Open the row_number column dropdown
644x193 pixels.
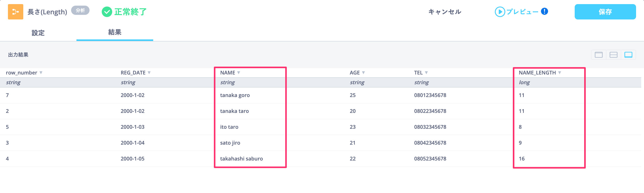pos(41,73)
